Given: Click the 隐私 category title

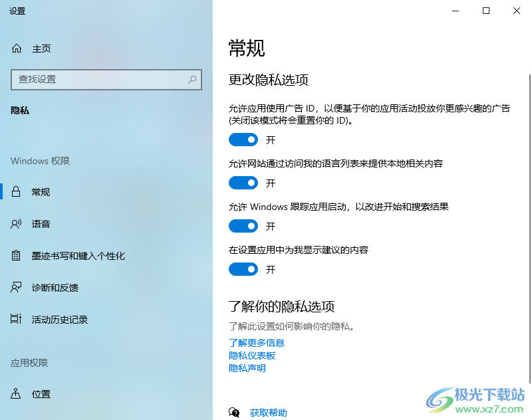Looking at the screenshot, I should click(20, 110).
